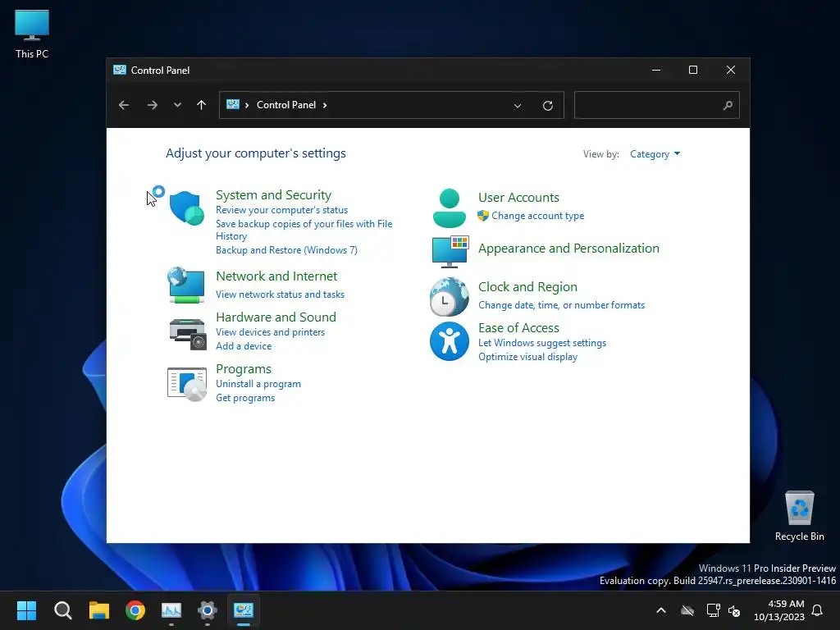
Task: Click the search magnifier in Control Panel
Action: pos(728,106)
